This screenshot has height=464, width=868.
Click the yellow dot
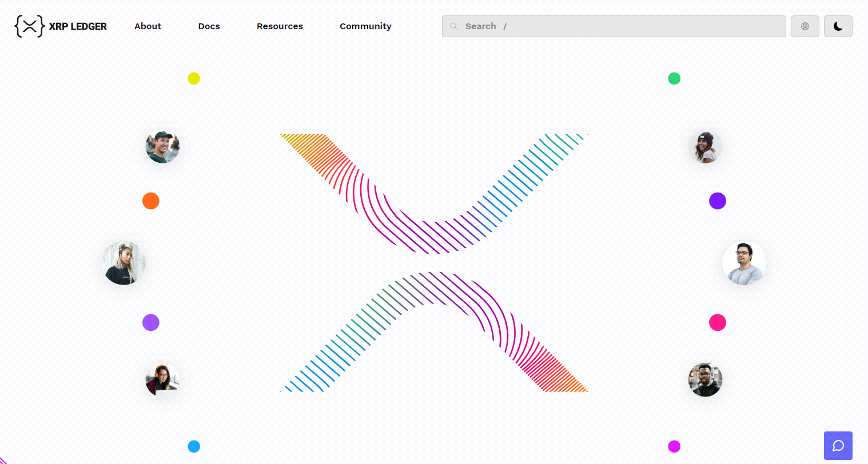(x=194, y=78)
